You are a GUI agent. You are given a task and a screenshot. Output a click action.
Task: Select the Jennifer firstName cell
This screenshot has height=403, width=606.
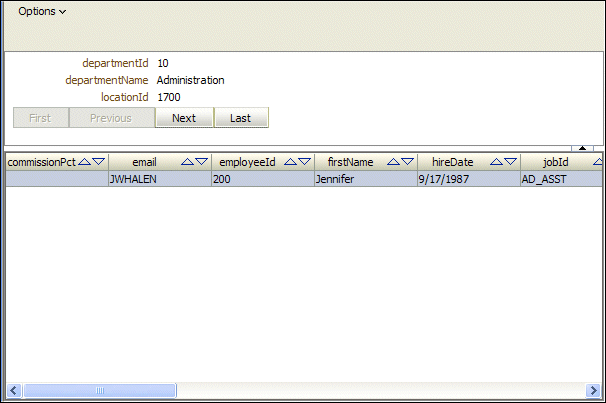tap(364, 179)
